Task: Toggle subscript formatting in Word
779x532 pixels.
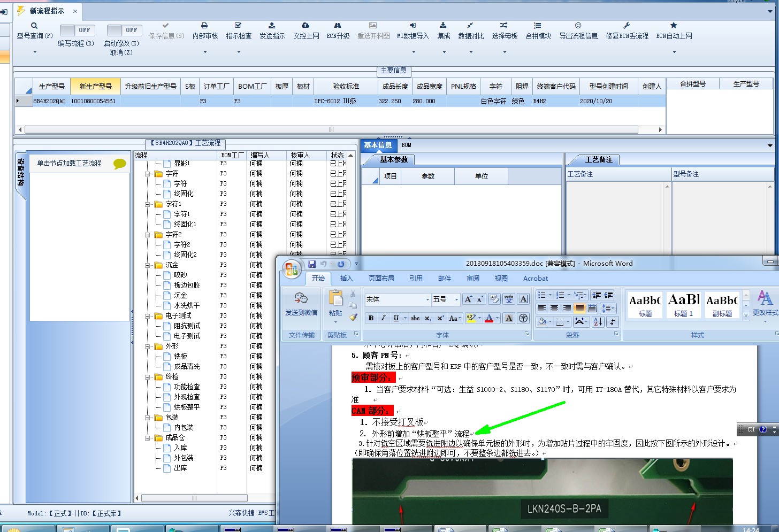Action: tap(428, 318)
